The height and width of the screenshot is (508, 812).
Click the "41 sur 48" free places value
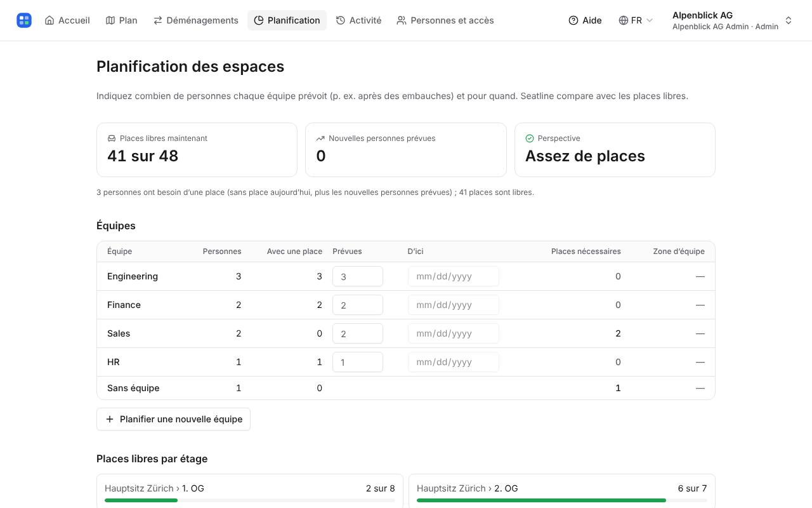pos(143,156)
